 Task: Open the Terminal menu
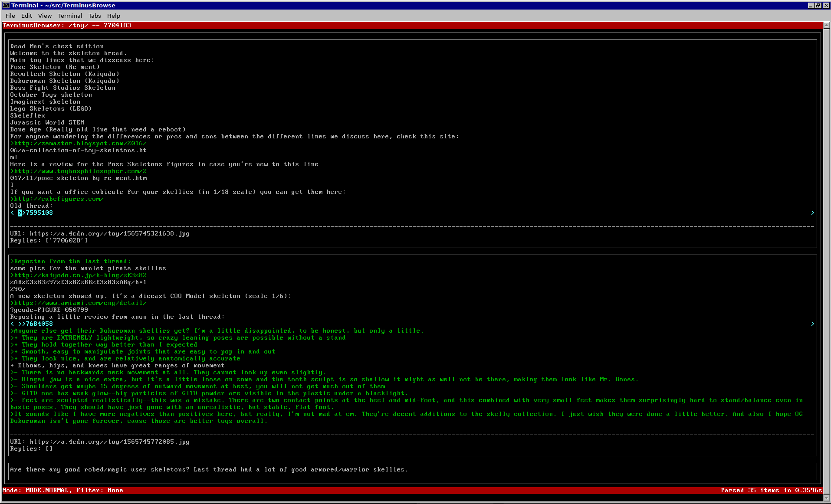[x=70, y=16]
